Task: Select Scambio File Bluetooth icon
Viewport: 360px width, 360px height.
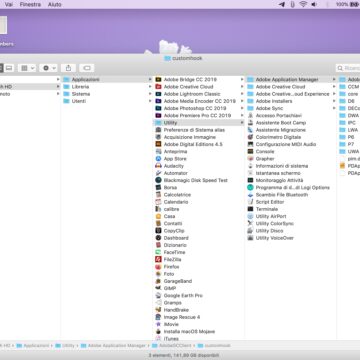Action: pyautogui.click(x=250, y=195)
